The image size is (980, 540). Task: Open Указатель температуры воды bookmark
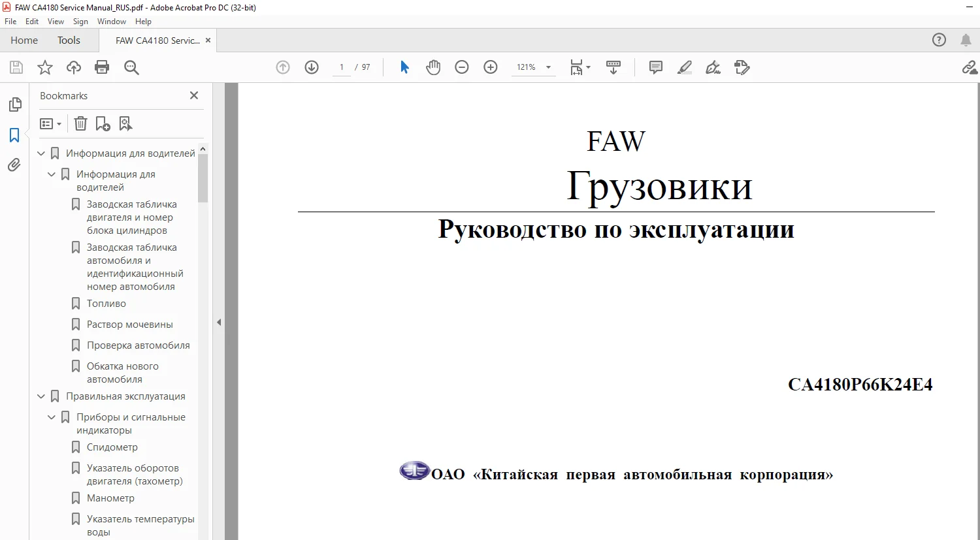140,526
